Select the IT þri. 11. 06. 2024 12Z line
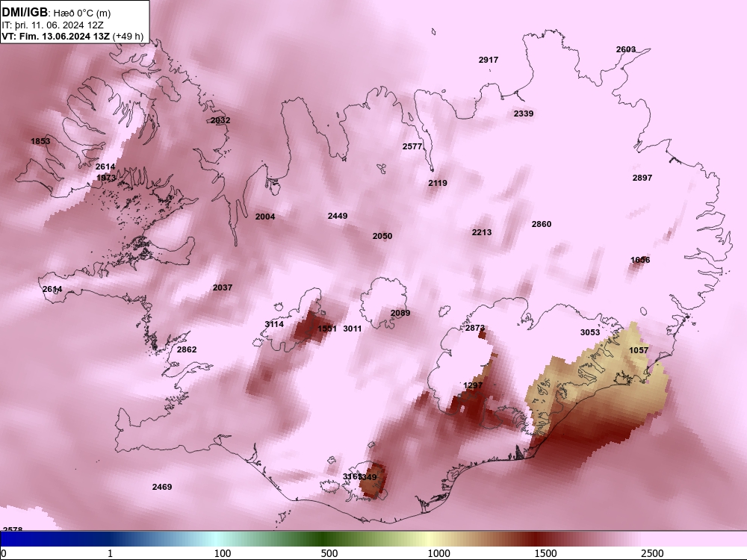This screenshot has width=747, height=560. pos(52,25)
